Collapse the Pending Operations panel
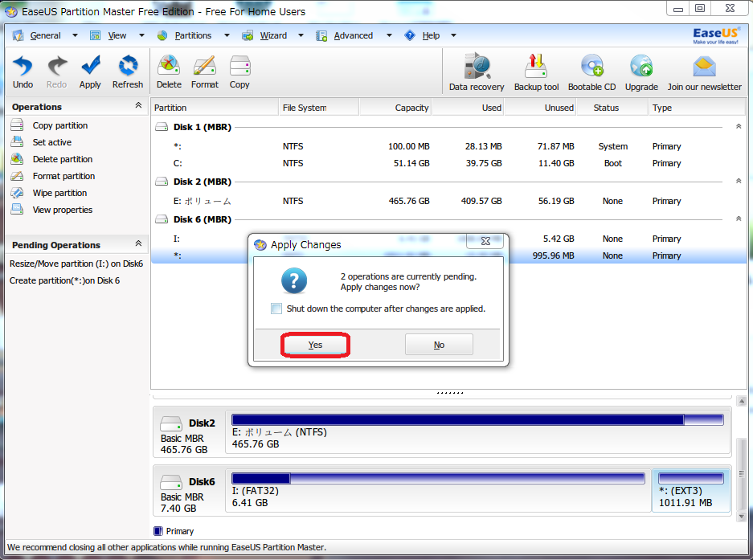 138,243
